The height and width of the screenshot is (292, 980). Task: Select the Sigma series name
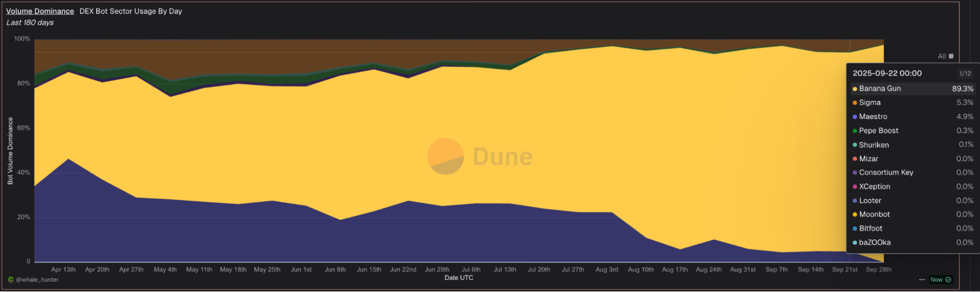(870, 103)
